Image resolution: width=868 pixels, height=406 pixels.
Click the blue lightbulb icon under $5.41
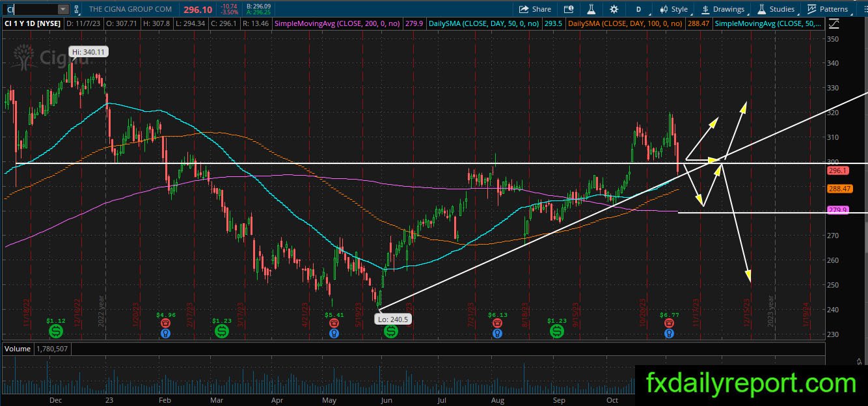pos(334,333)
